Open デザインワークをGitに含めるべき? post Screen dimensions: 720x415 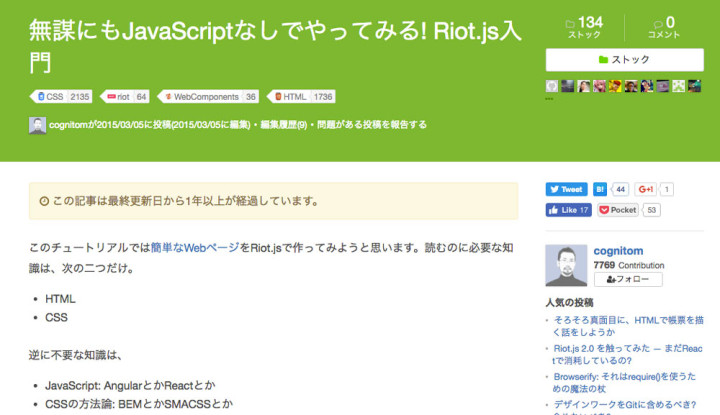pos(624,404)
